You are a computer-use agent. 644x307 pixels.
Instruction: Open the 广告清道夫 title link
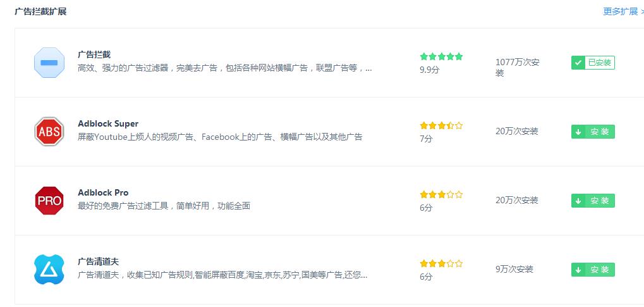(98, 261)
